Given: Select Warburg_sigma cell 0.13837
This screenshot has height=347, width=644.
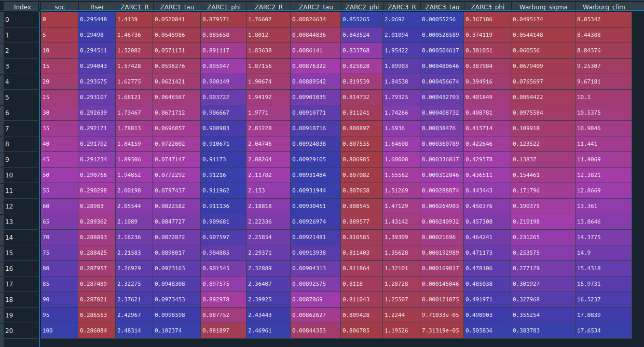Looking at the screenshot, I should click(x=543, y=160).
